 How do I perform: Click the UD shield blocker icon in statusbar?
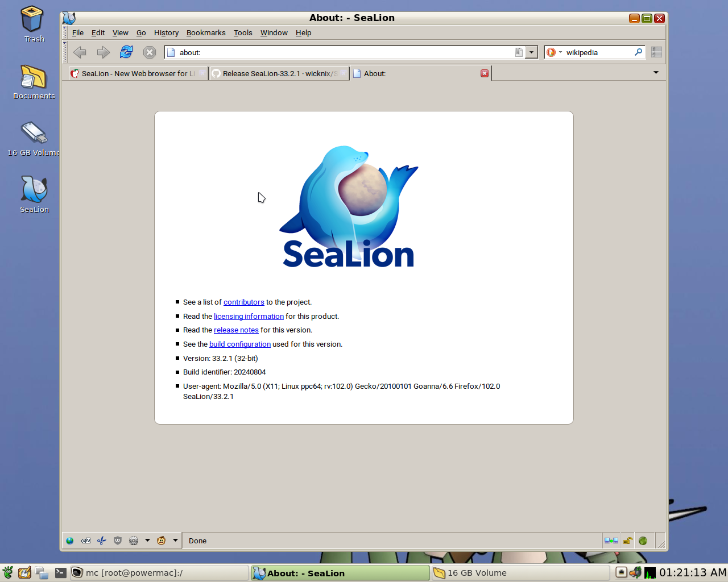coord(117,541)
